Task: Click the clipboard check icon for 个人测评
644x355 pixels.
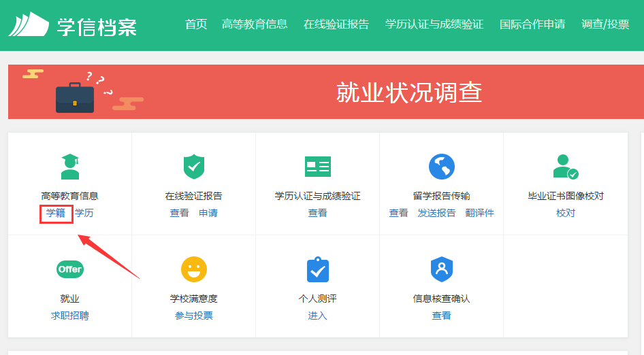Action: click(x=317, y=269)
